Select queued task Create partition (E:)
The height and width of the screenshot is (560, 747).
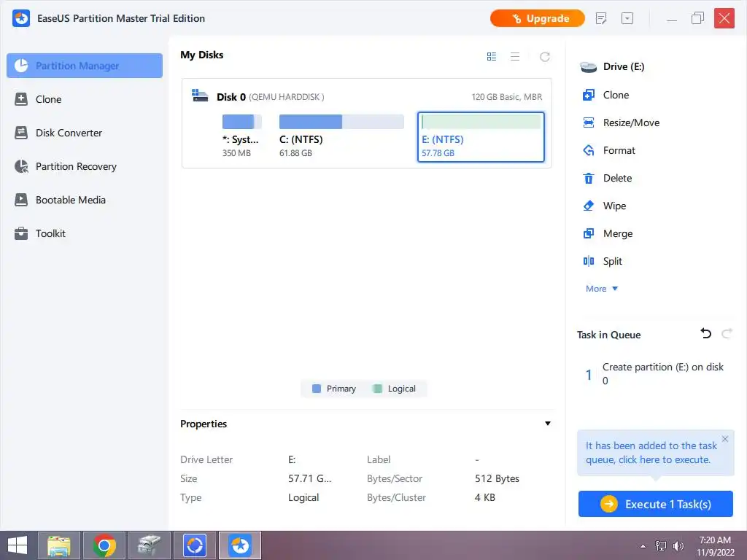tap(655, 374)
